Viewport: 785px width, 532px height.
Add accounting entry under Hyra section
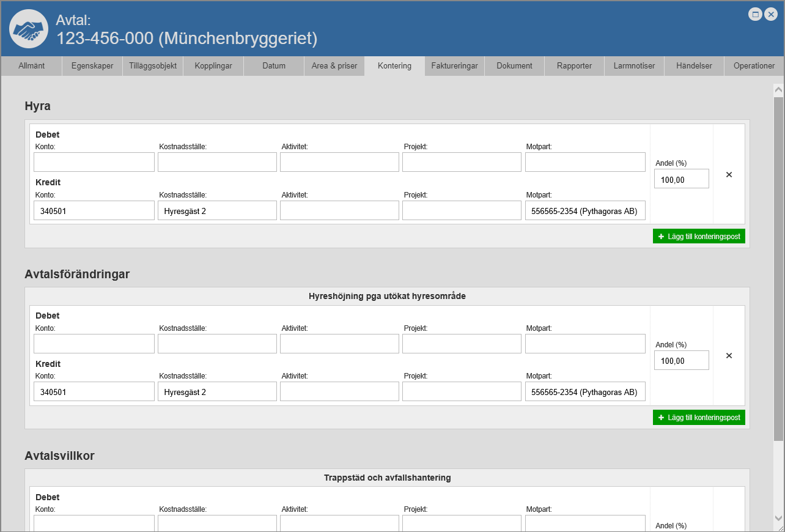point(699,237)
